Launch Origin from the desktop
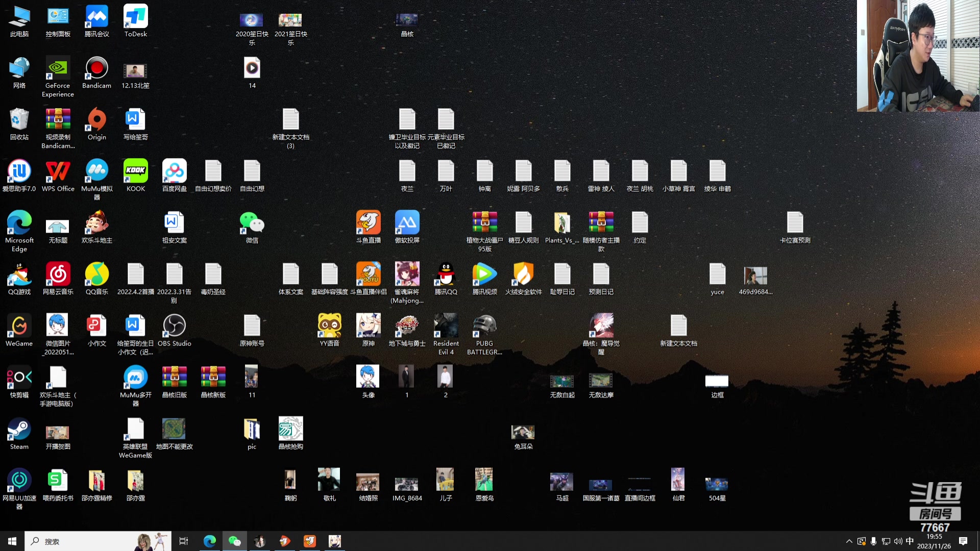980x551 pixels. point(97,124)
